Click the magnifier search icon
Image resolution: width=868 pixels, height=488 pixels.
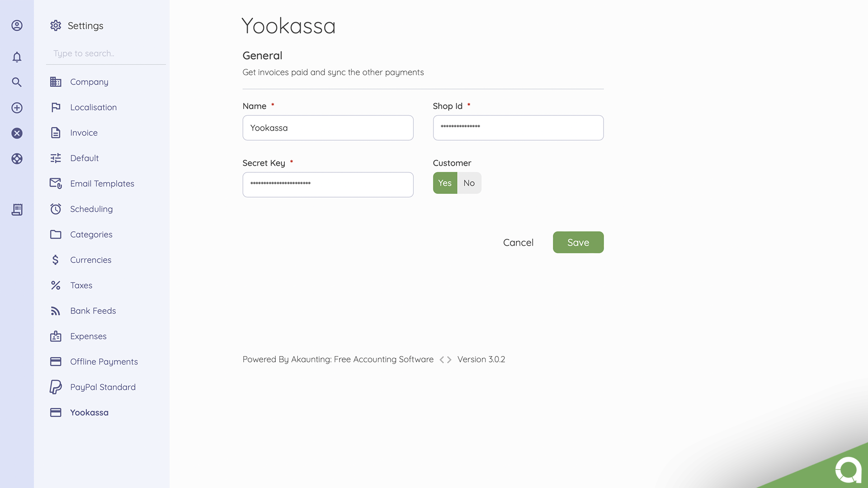[x=17, y=82]
